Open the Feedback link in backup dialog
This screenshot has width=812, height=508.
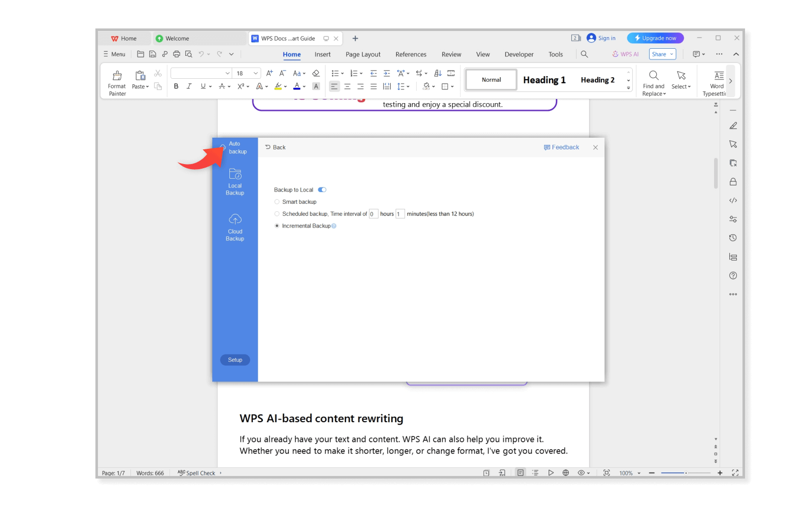(x=561, y=147)
